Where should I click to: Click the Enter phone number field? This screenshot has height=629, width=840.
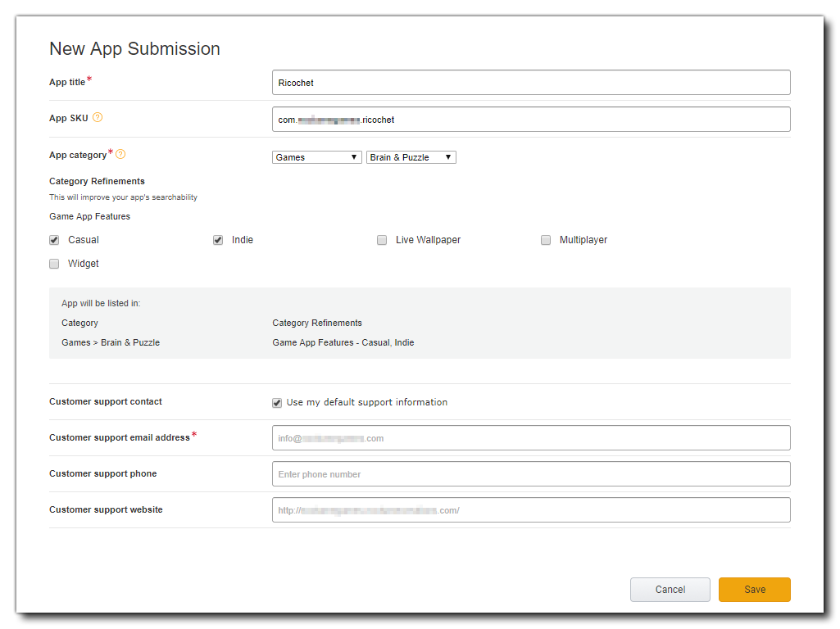click(x=531, y=474)
